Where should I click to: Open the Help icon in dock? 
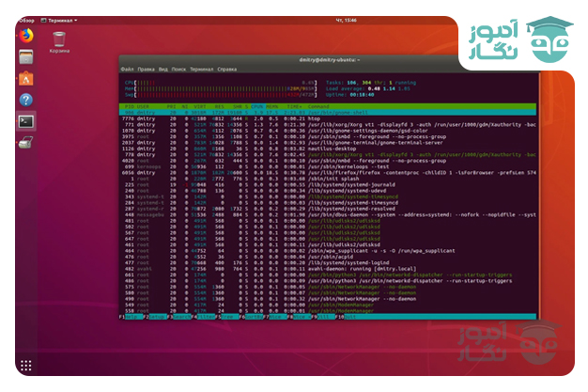pyautogui.click(x=26, y=100)
